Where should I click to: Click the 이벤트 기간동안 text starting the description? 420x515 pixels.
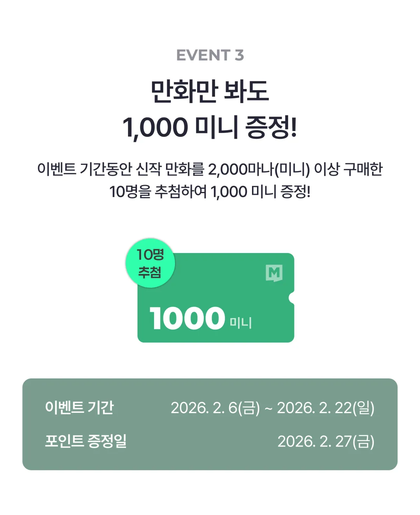click(x=84, y=169)
